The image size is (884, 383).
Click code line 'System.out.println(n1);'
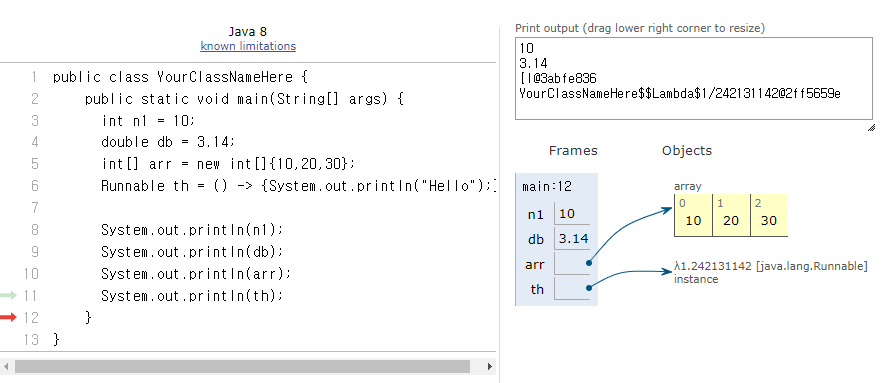(x=191, y=230)
